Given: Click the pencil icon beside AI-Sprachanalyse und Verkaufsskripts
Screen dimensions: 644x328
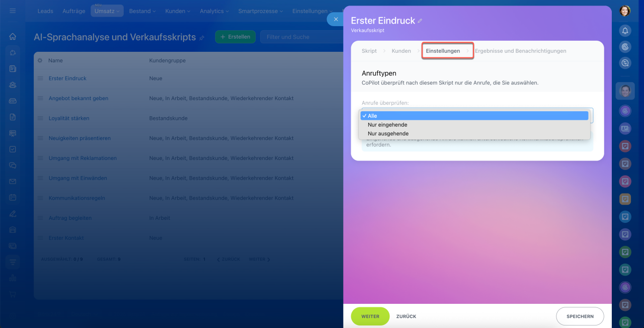Looking at the screenshot, I should coord(202,37).
